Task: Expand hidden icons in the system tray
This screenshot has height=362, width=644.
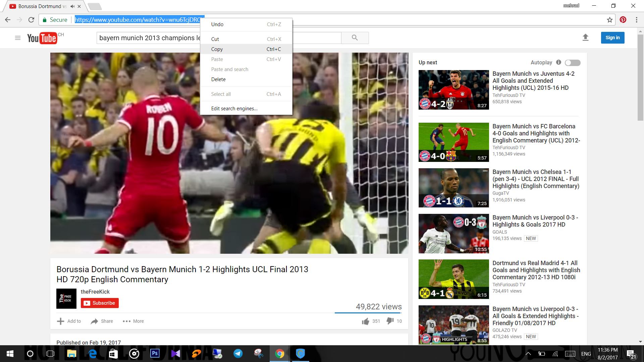Action: pyautogui.click(x=529, y=354)
